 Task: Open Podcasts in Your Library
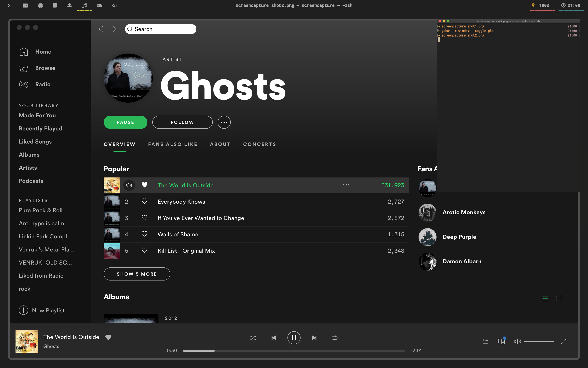31,181
